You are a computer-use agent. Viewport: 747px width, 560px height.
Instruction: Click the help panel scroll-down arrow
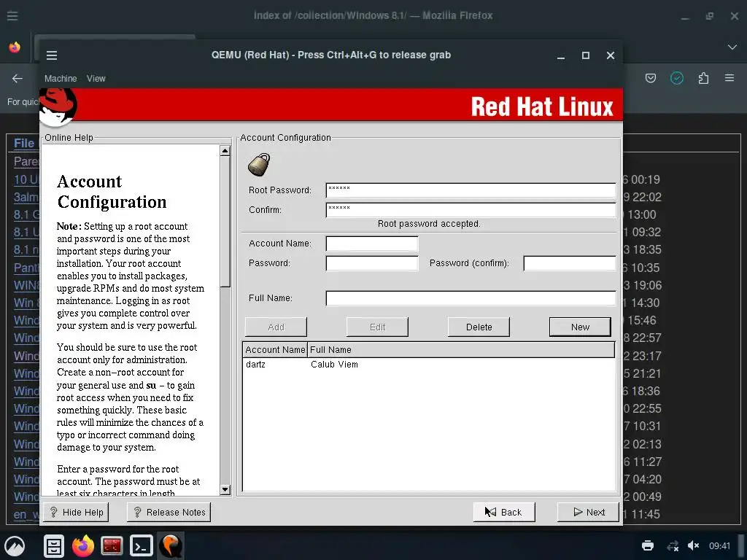(x=225, y=489)
